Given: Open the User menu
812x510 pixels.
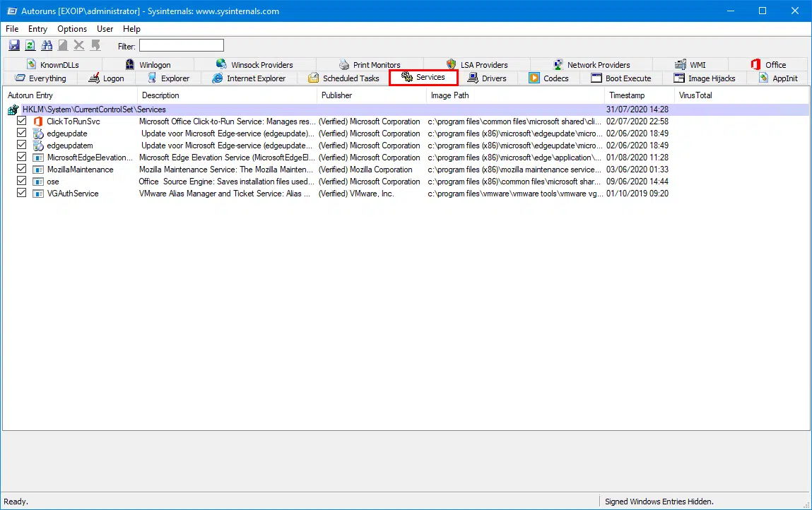Looking at the screenshot, I should click(x=105, y=29).
